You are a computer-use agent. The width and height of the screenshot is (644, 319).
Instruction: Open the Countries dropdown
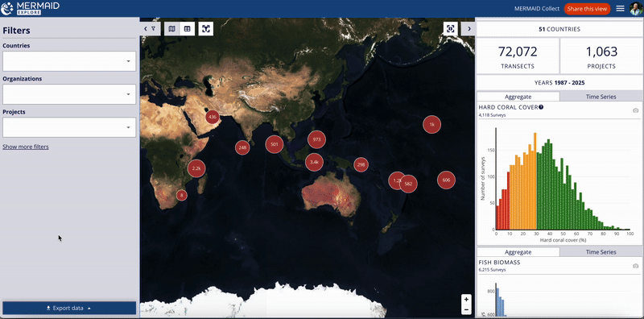click(x=69, y=61)
